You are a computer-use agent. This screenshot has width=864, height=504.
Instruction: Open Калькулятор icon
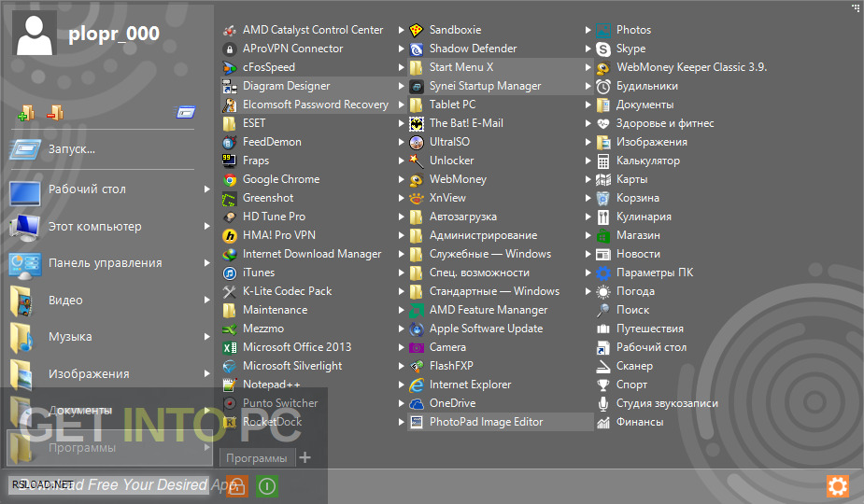(603, 161)
